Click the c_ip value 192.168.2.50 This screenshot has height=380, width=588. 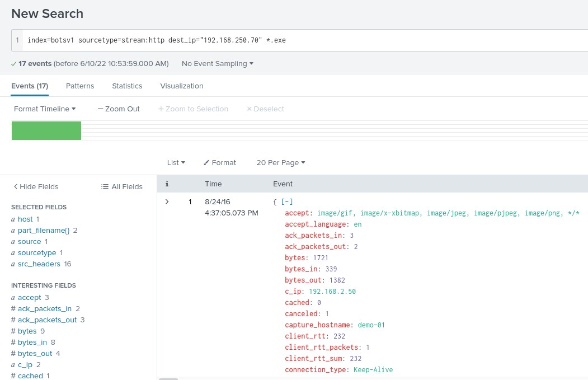332,292
